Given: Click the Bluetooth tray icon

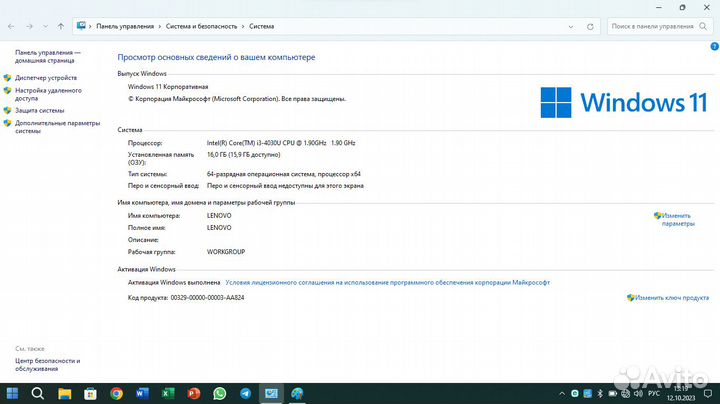Looking at the screenshot, I should (600, 393).
